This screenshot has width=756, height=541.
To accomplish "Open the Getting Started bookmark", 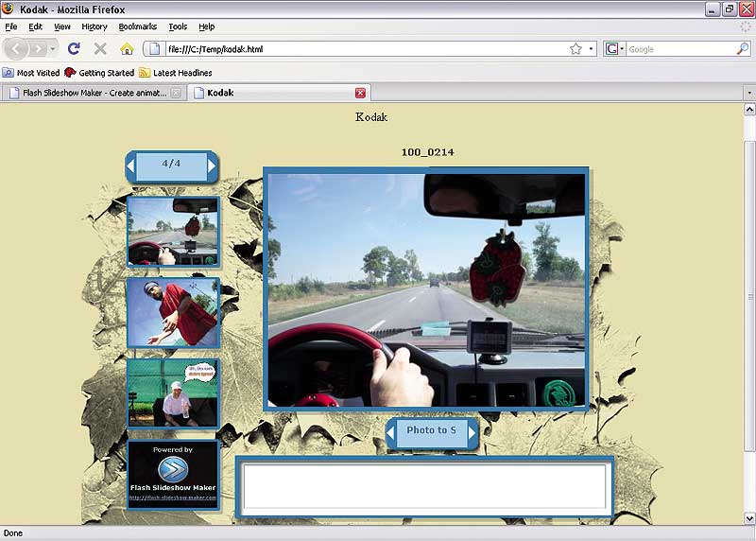I will point(99,73).
